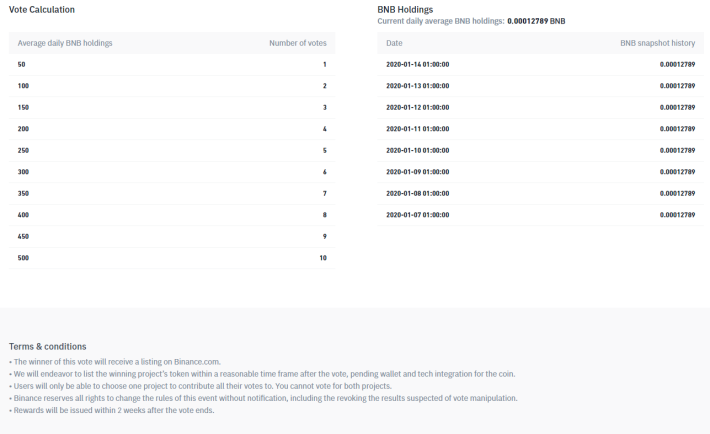Click the Date column header
This screenshot has width=710, height=434.
pos(394,43)
